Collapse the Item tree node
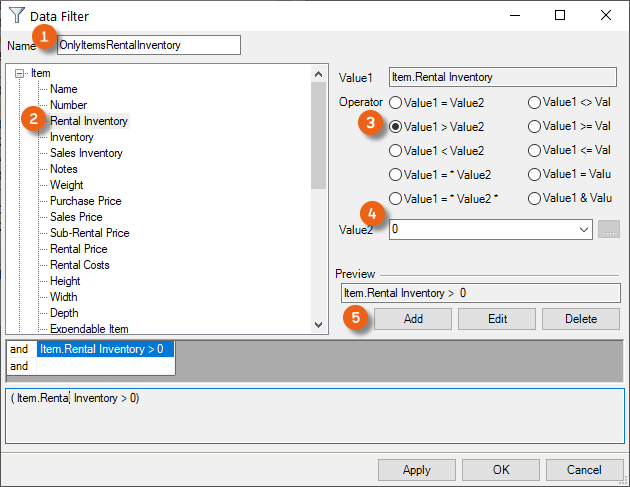Image resolution: width=630 pixels, height=487 pixels. pos(20,73)
